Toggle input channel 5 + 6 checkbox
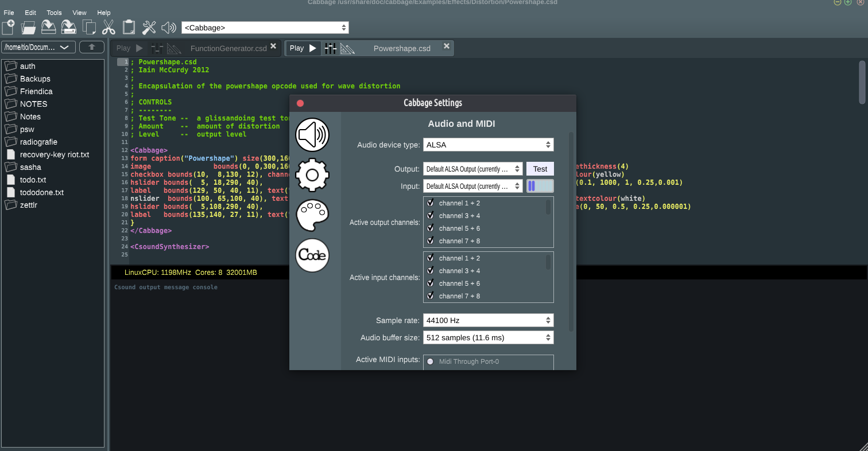 point(430,283)
